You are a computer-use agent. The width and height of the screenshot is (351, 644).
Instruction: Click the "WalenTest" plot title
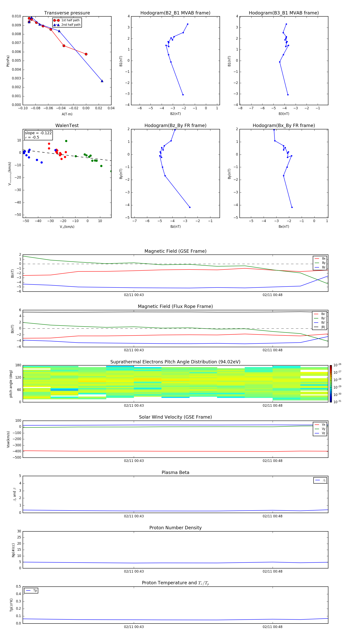coord(67,125)
